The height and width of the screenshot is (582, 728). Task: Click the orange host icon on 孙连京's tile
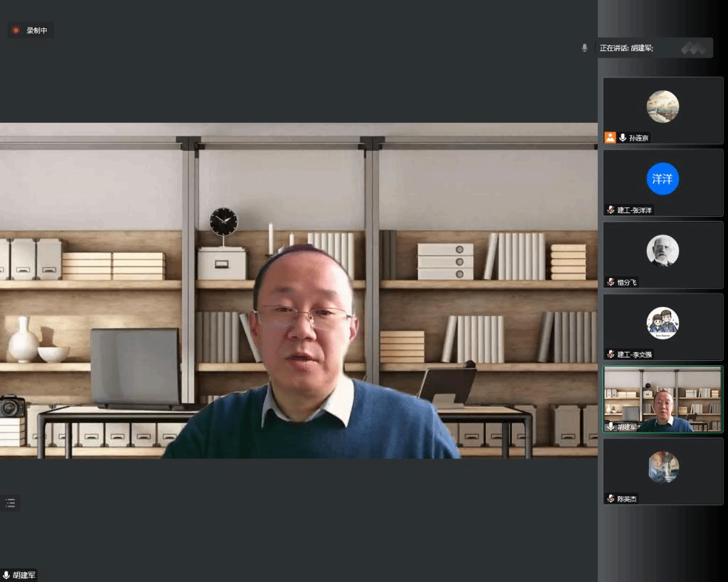click(610, 138)
